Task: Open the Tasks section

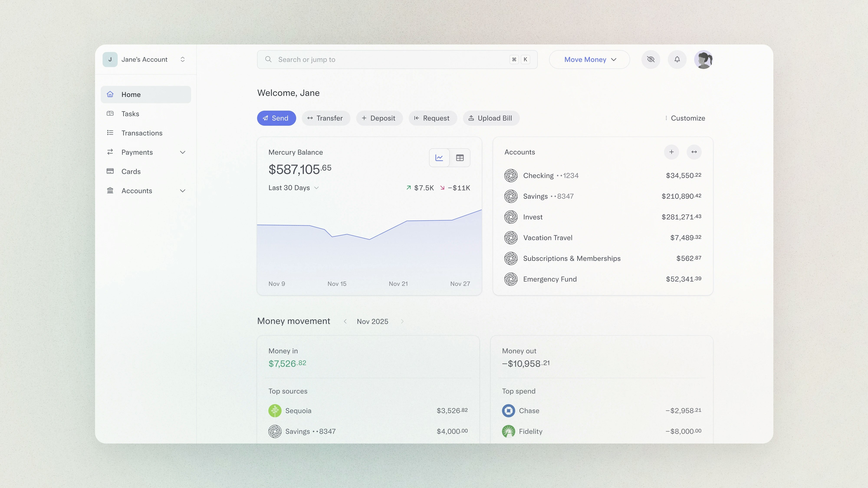Action: point(130,113)
